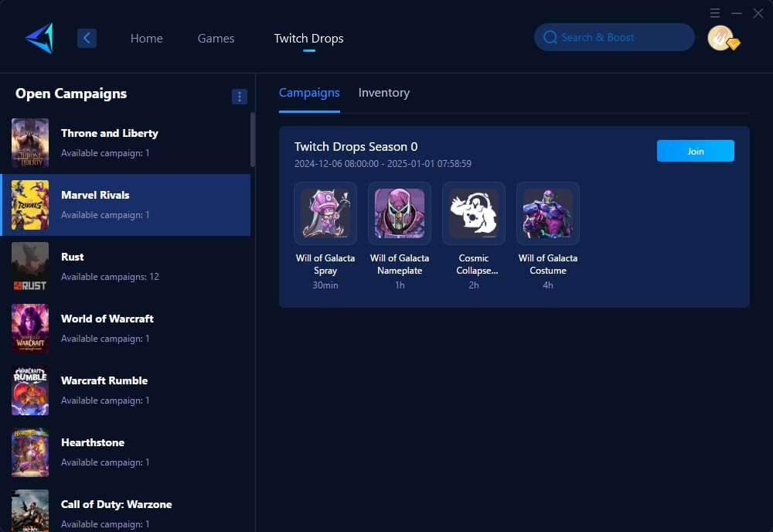Click the blue arrow app logo
Screen dimensions: 773x532
pyautogui.click(x=39, y=38)
